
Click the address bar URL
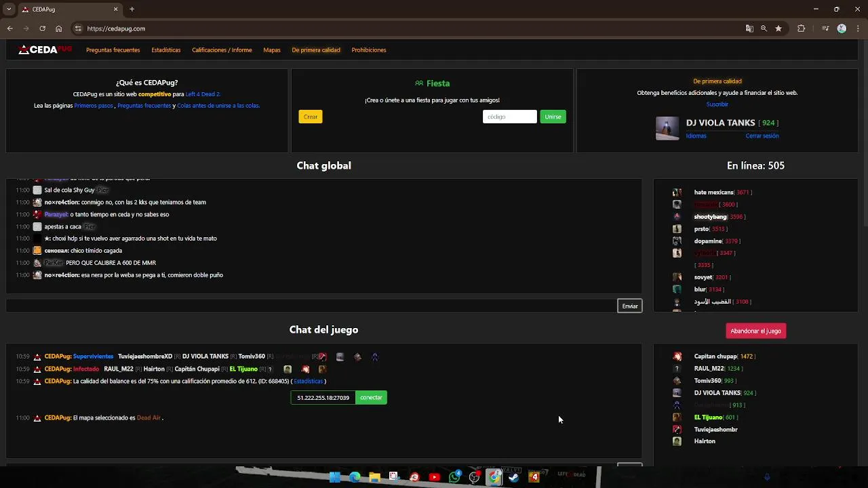[x=116, y=28]
